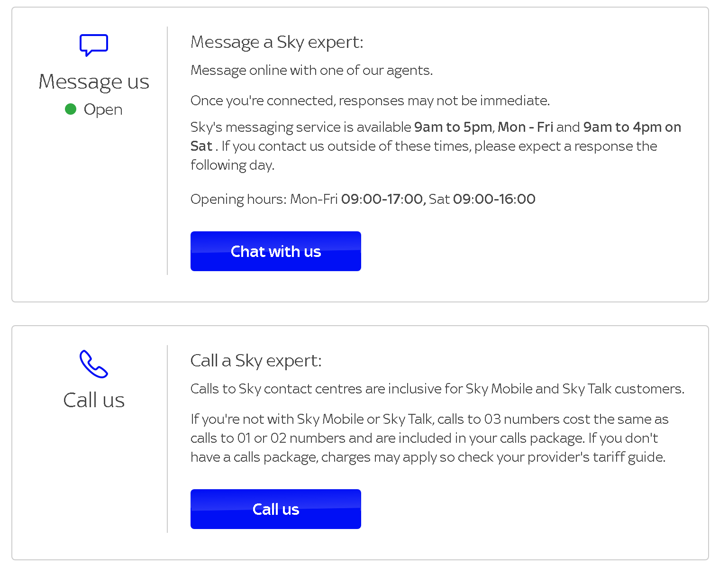Image resolution: width=728 pixels, height=566 pixels.
Task: Click the Call a Sky expert heading
Action: click(x=256, y=361)
